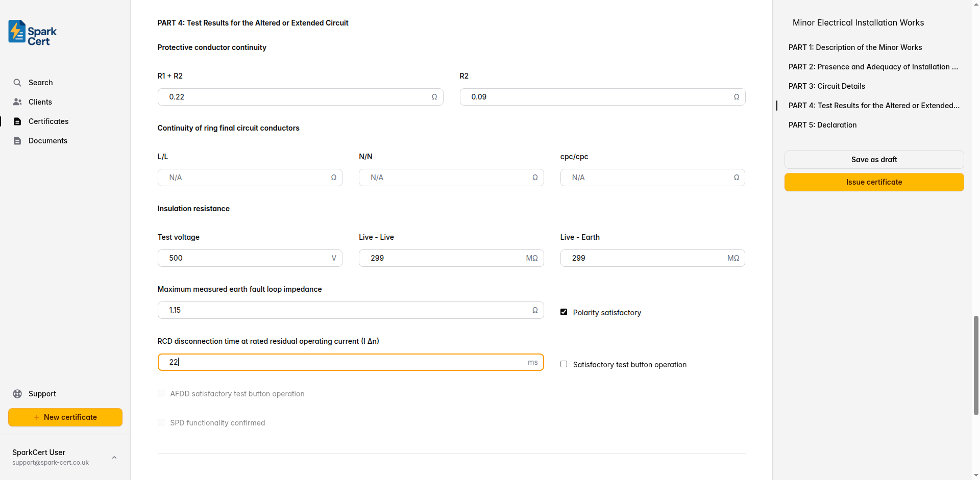Image resolution: width=980 pixels, height=480 pixels.
Task: Click the Search magnifier icon
Action: tap(17, 83)
